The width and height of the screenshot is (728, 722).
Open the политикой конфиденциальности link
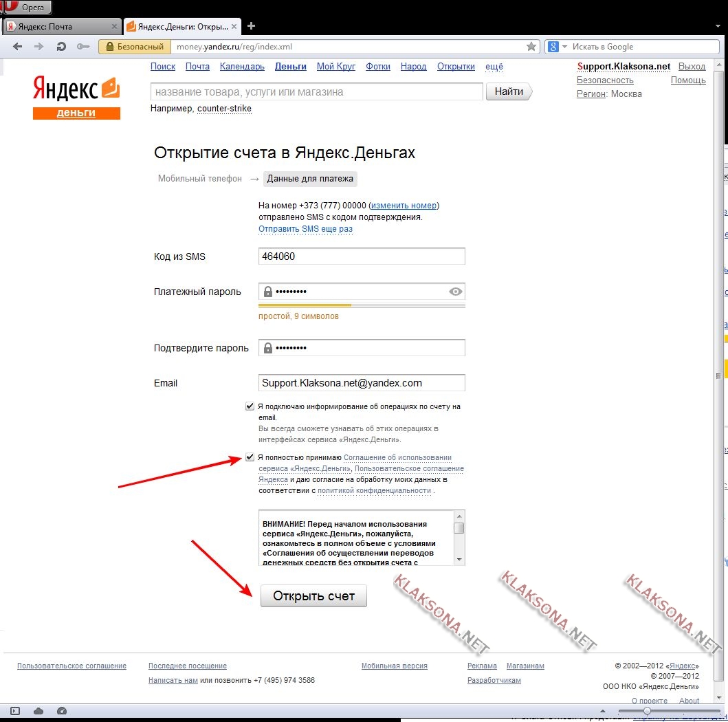[374, 491]
